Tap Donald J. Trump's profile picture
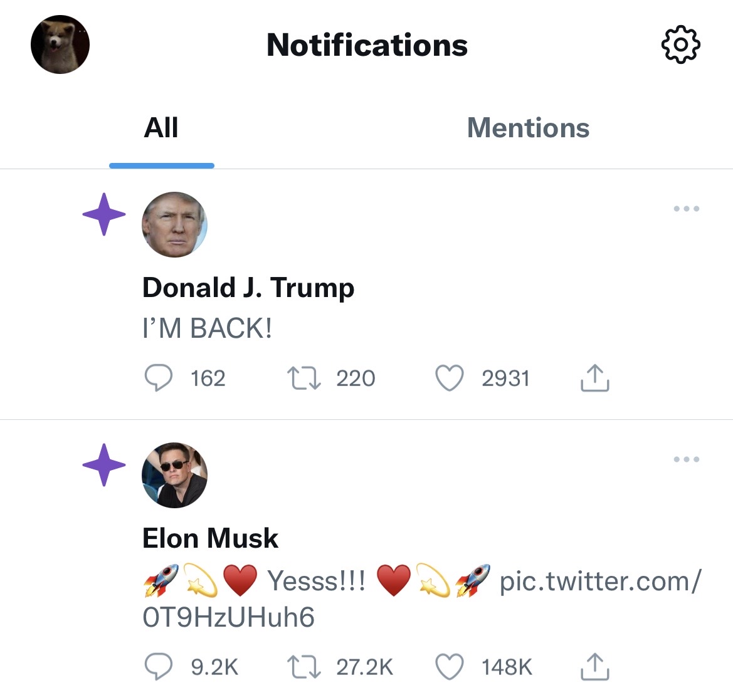 (x=174, y=224)
